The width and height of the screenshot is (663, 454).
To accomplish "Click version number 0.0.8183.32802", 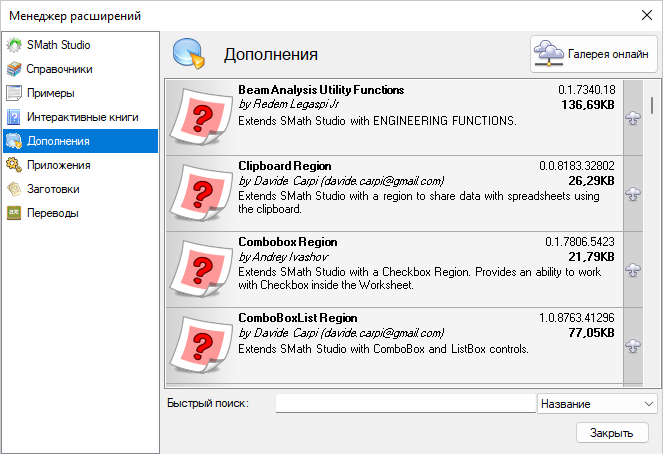I will point(577,166).
